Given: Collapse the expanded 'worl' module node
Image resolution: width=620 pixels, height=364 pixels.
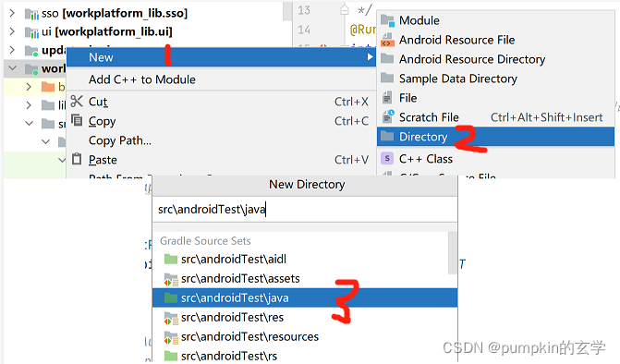Looking at the screenshot, I should 12,68.
